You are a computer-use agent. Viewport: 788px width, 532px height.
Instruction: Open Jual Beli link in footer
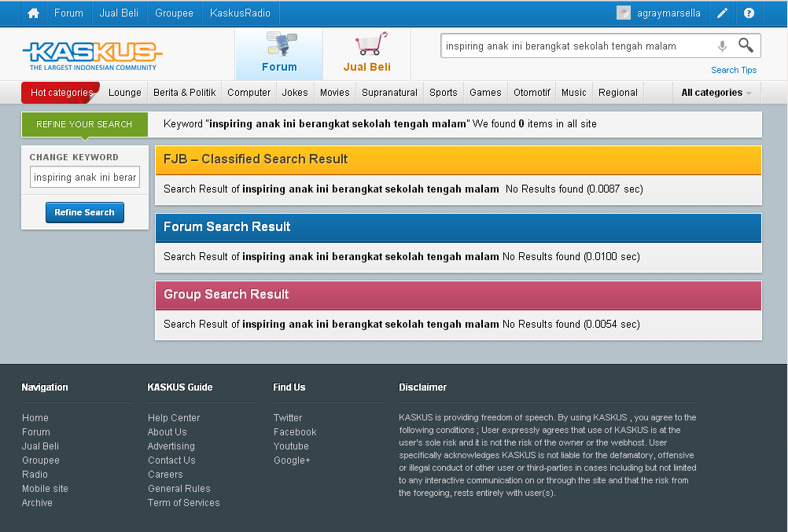click(x=40, y=446)
